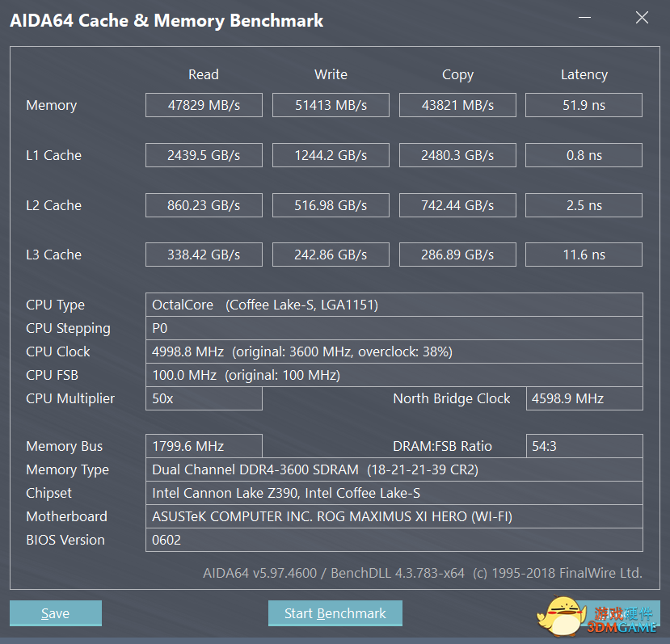The image size is (670, 644).
Task: Click the Copy column header
Action: pyautogui.click(x=457, y=75)
